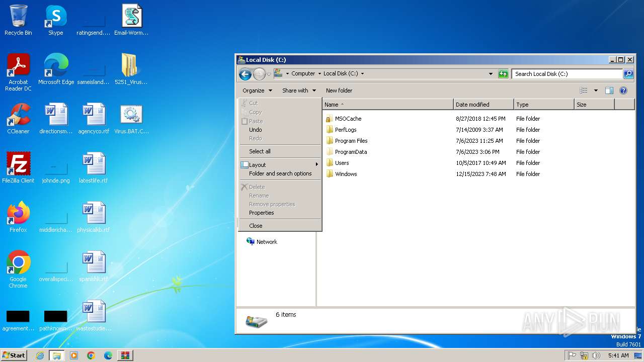Click the network status tray icon

[x=584, y=355]
